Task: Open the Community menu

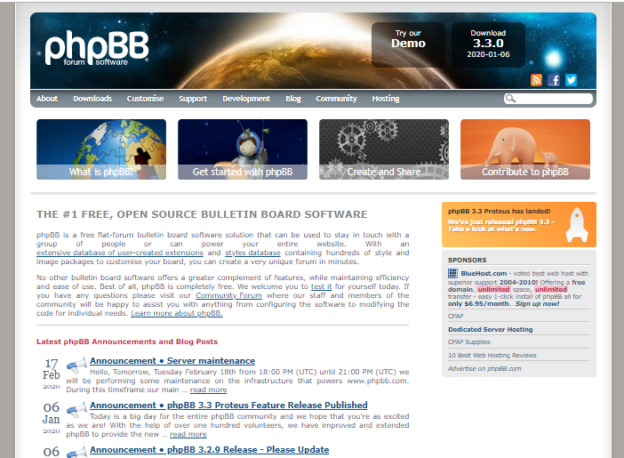Action: (336, 98)
